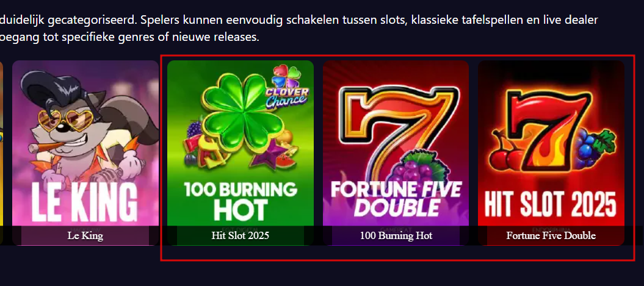
Task: Click the Clover Chance badge icon
Action: [x=288, y=87]
